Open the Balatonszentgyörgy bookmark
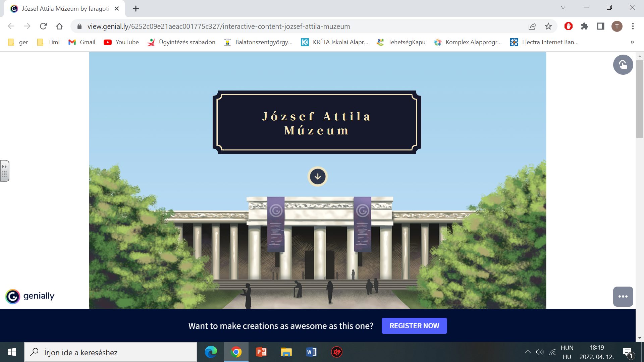The image size is (644, 362). 258,42
